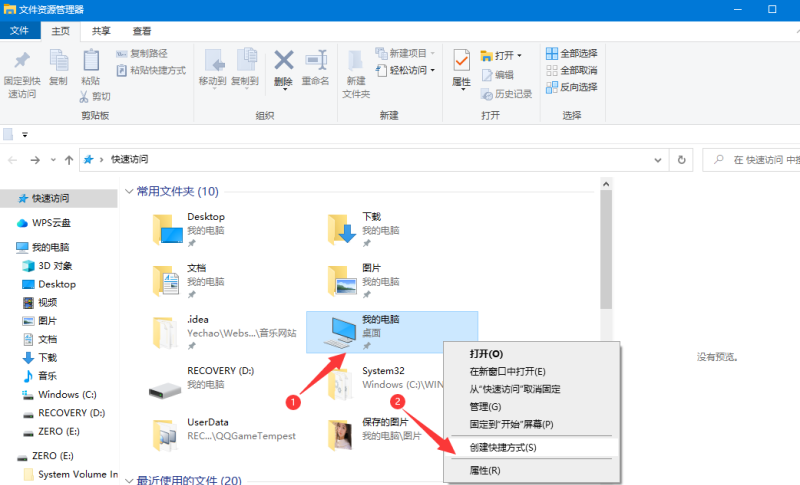Image resolution: width=800 pixels, height=485 pixels.
Task: Collapse the 常用文件夹 (10) group
Action: click(x=129, y=191)
